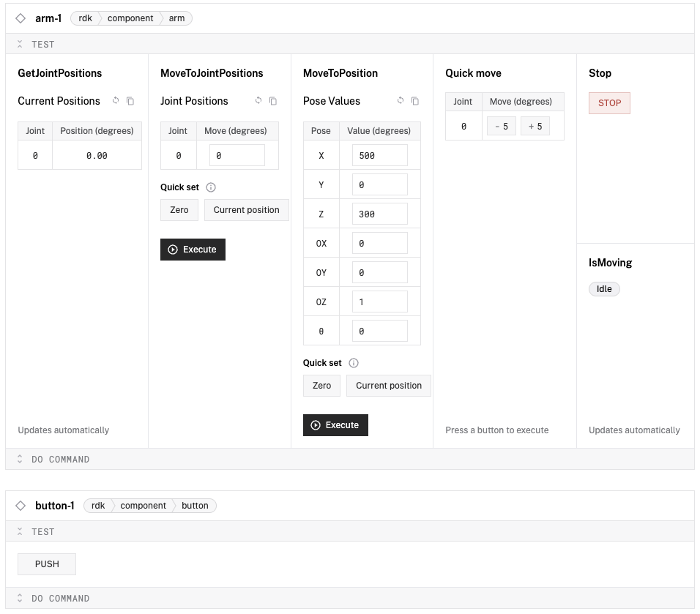700x614 pixels.
Task: Click info icon beside MoveToJointPositions Quick set
Action: (x=211, y=187)
